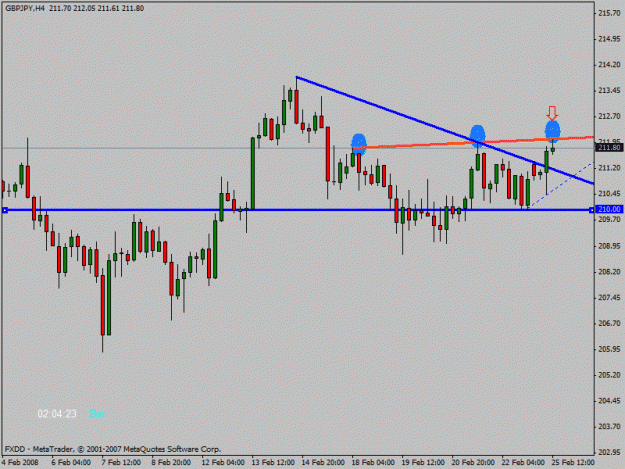This screenshot has height=469, width=625.
Task: Click the 13 Feb 12:00 time label
Action: pos(273,463)
